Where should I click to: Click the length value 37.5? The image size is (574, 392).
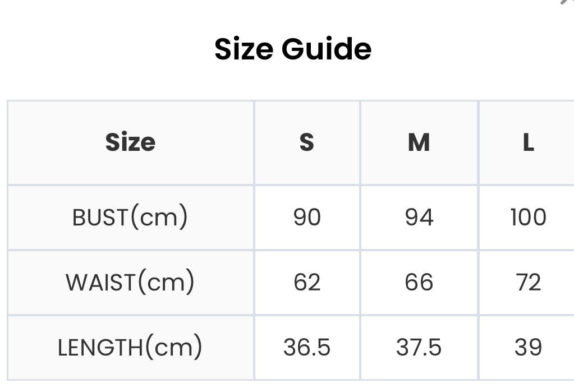(419, 347)
